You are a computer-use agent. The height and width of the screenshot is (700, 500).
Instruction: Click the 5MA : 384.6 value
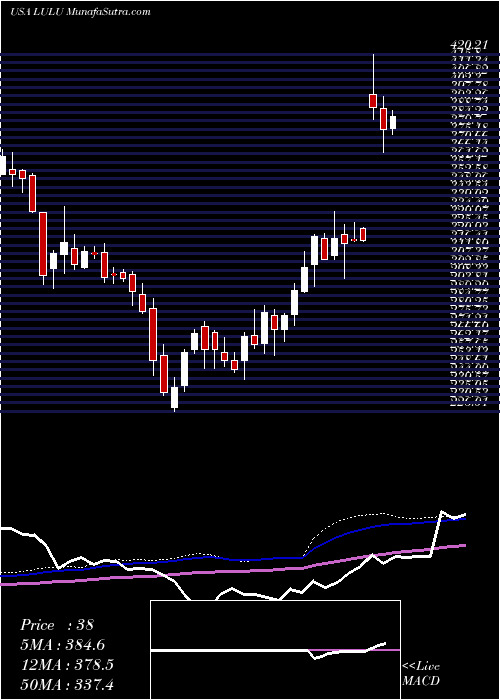tap(64, 645)
